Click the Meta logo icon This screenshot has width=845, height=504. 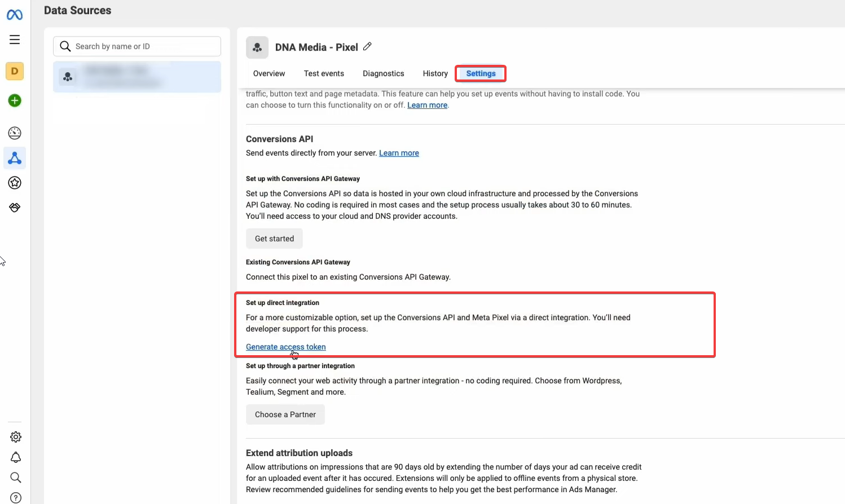click(x=15, y=15)
